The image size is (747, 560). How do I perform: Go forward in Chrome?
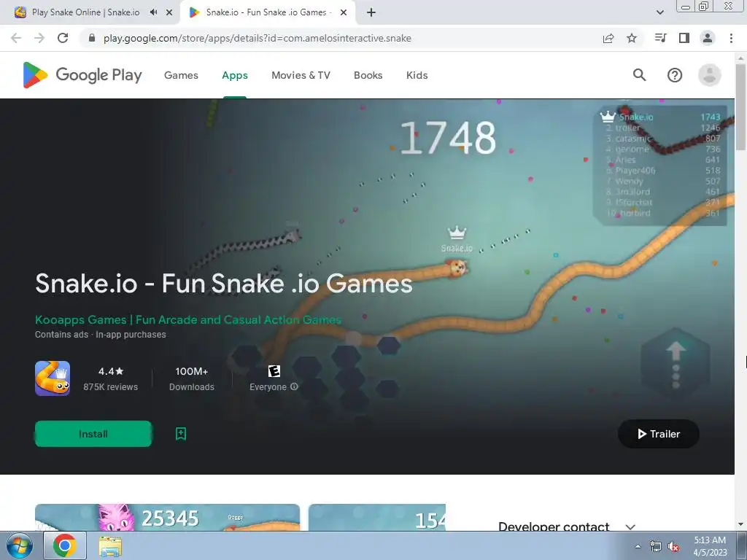39,38
